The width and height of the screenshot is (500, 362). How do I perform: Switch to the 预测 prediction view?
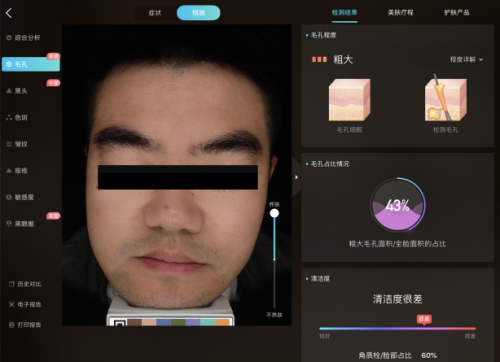[198, 13]
